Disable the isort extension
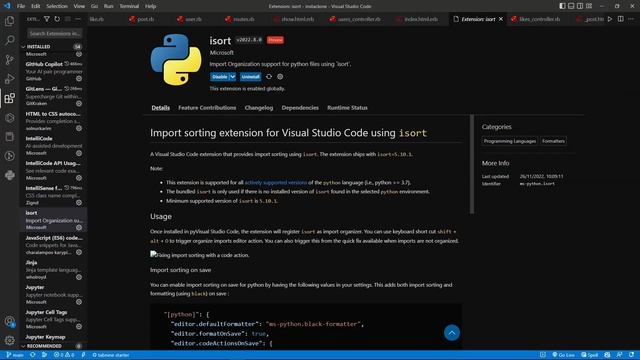640x360 pixels. click(220, 77)
